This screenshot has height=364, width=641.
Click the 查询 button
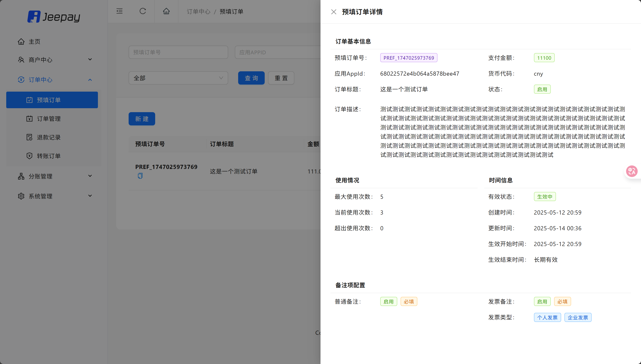click(251, 78)
